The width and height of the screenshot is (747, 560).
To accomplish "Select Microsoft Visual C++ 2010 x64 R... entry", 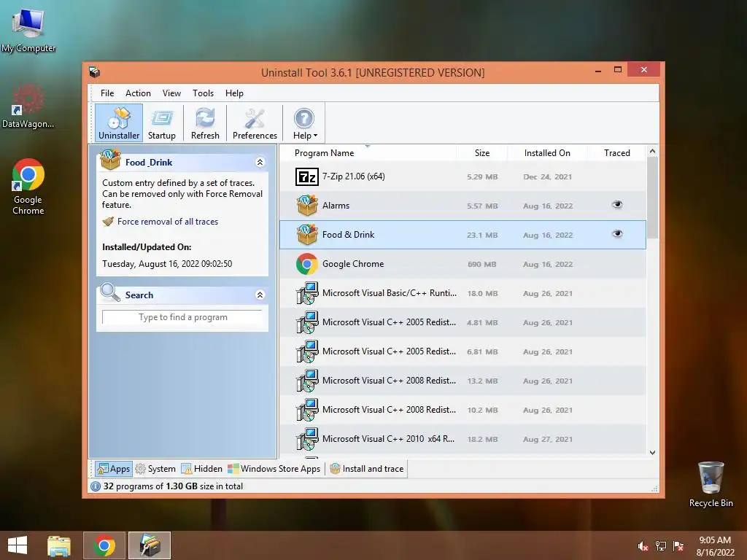I will 462,439.
